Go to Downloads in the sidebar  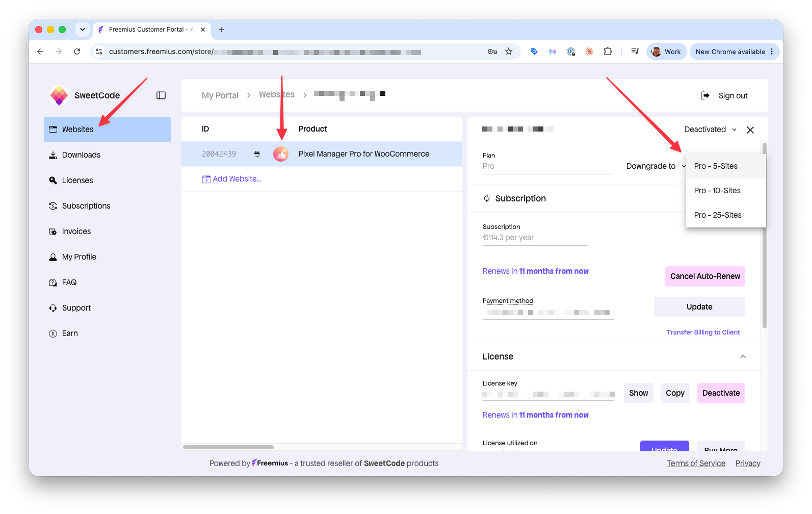[108, 155]
